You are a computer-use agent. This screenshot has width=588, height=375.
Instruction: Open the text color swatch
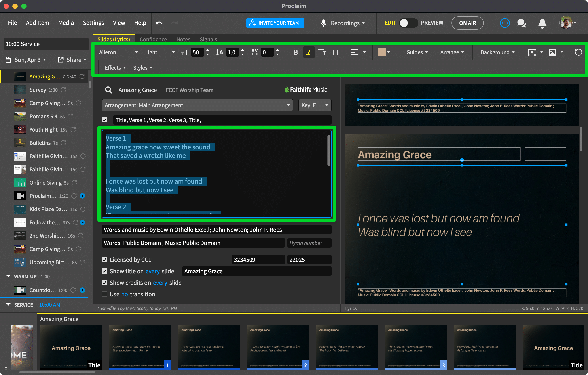point(382,52)
